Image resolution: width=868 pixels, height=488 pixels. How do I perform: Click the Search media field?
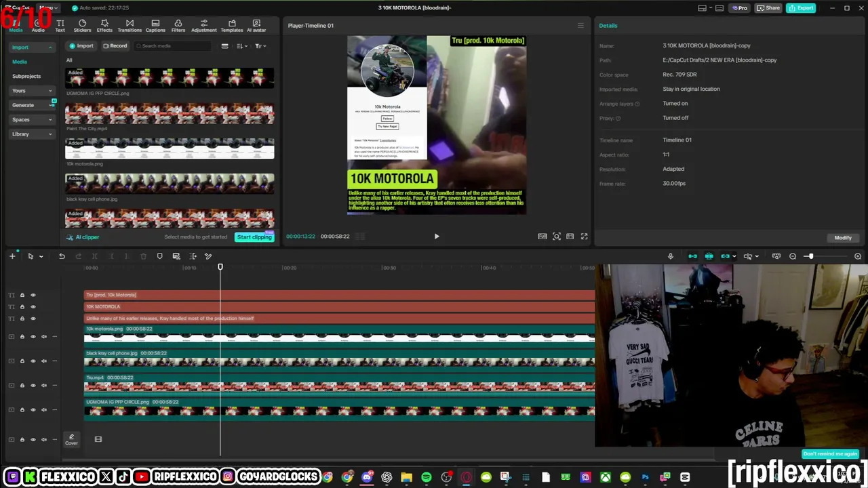173,46
